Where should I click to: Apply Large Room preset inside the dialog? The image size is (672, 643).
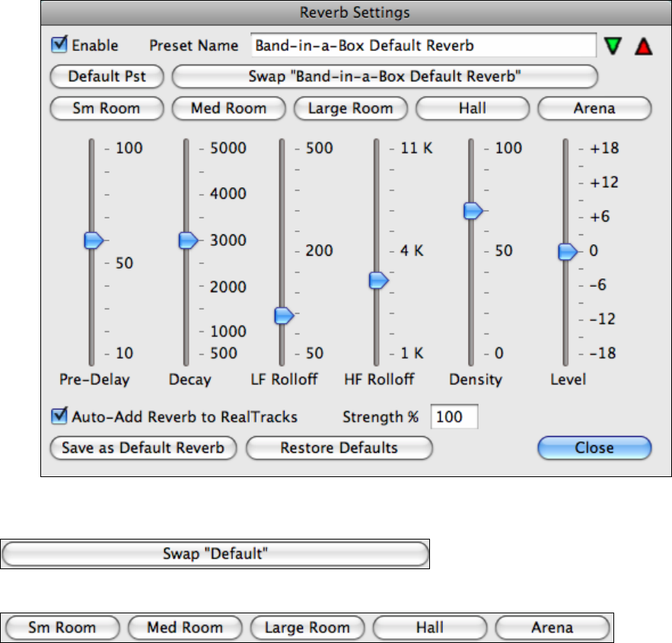350,108
